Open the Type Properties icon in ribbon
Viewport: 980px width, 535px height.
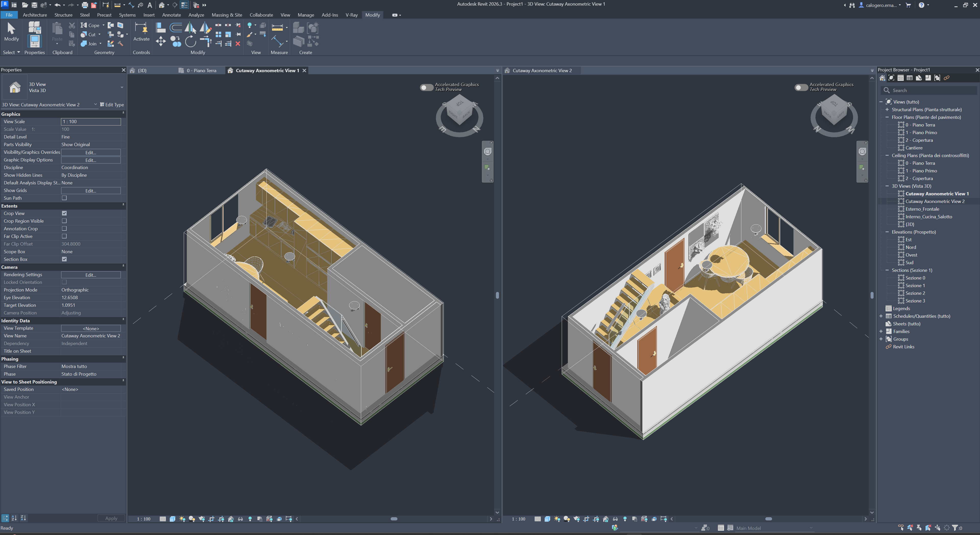coord(35,27)
